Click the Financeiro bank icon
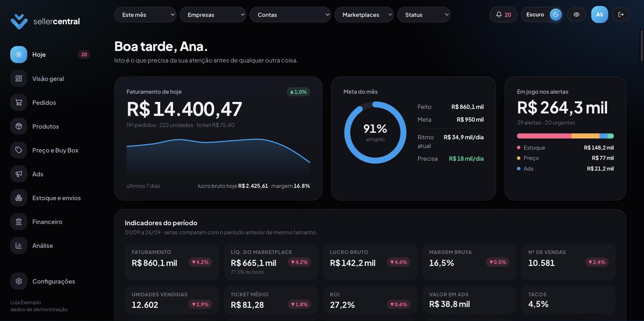The image size is (644, 321). click(18, 222)
